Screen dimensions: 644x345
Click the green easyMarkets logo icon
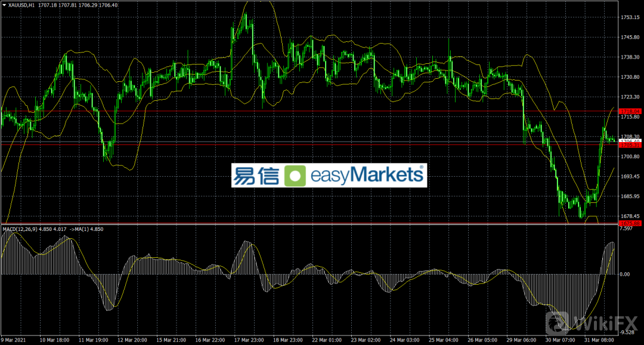click(295, 175)
